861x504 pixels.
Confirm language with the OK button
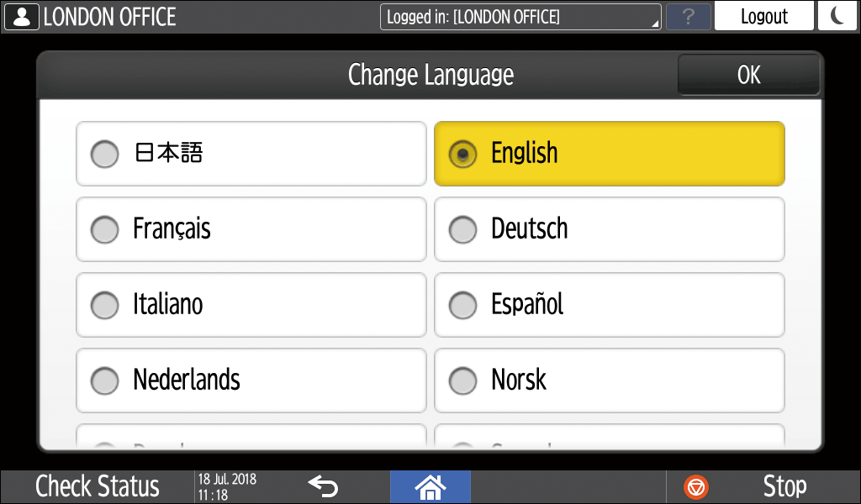click(748, 76)
